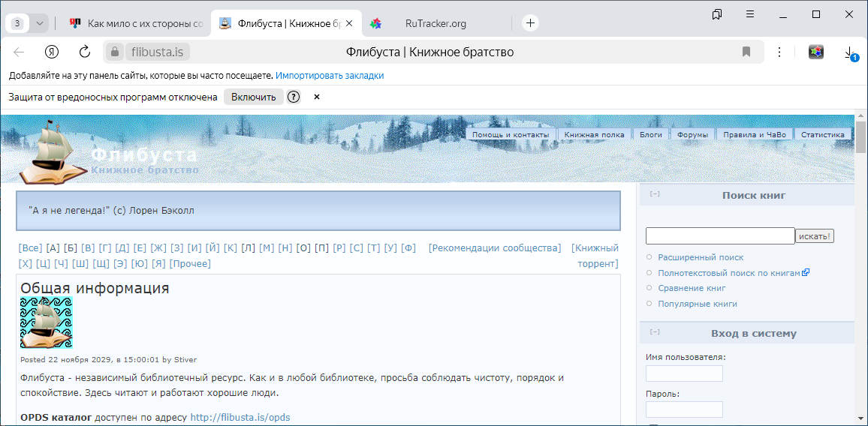
Task: Bookmark this page with the bookmark icon
Action: pos(746,52)
